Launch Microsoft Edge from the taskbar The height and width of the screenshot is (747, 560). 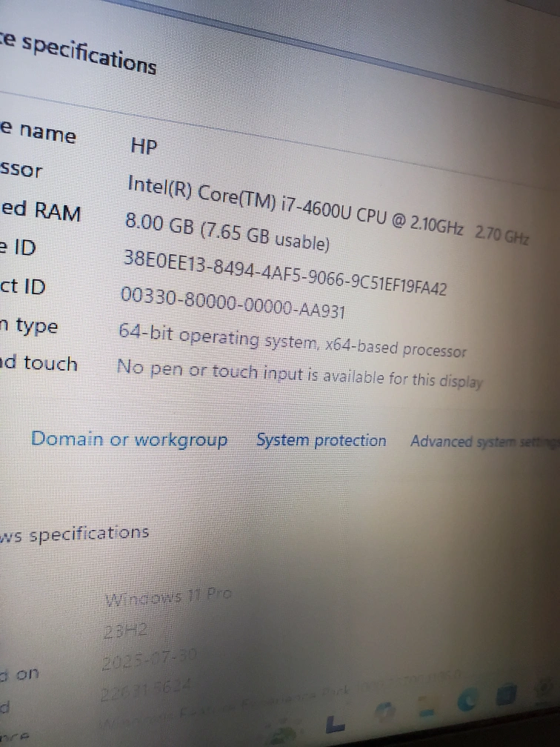[467, 700]
